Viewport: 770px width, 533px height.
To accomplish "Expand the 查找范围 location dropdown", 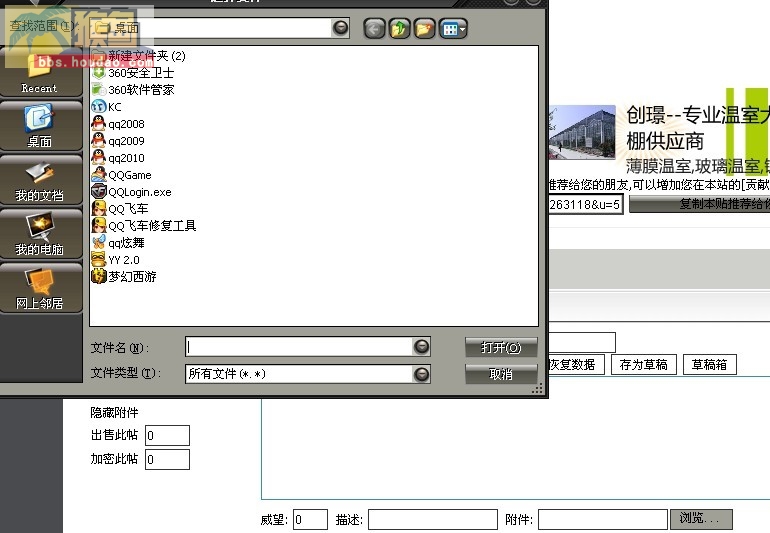I will 340,28.
